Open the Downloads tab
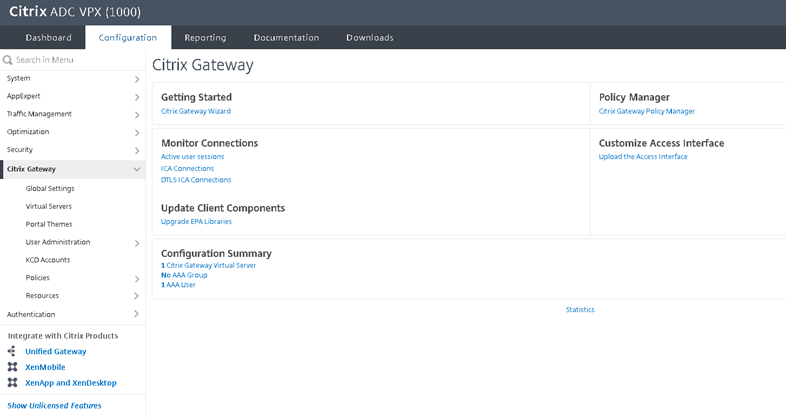The image size is (786, 417). click(x=369, y=38)
